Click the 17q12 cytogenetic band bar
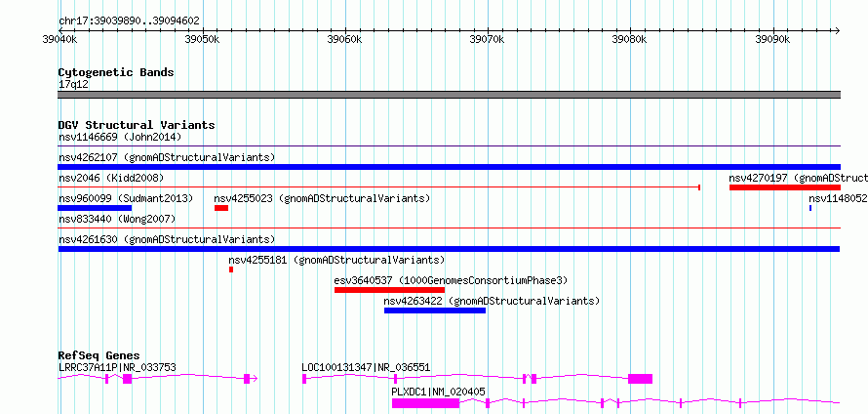868x414 pixels. click(449, 95)
